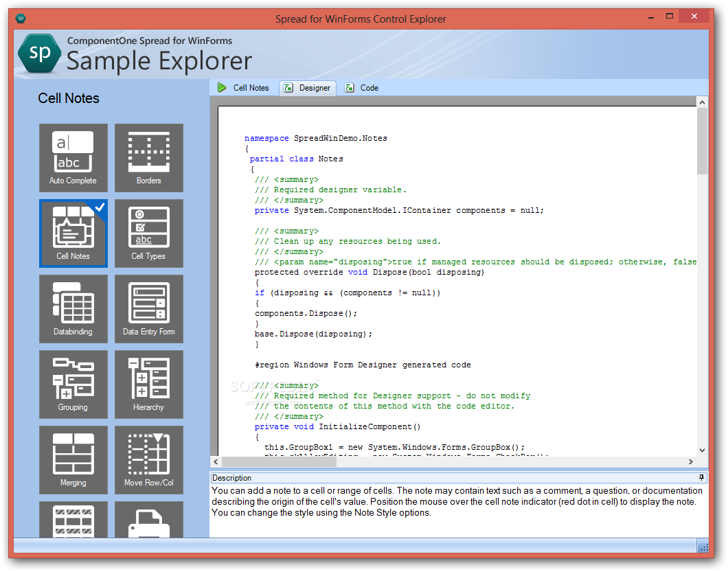728x572 pixels.
Task: Click the '#region Windows Form Designer generated code' line
Action: click(363, 365)
